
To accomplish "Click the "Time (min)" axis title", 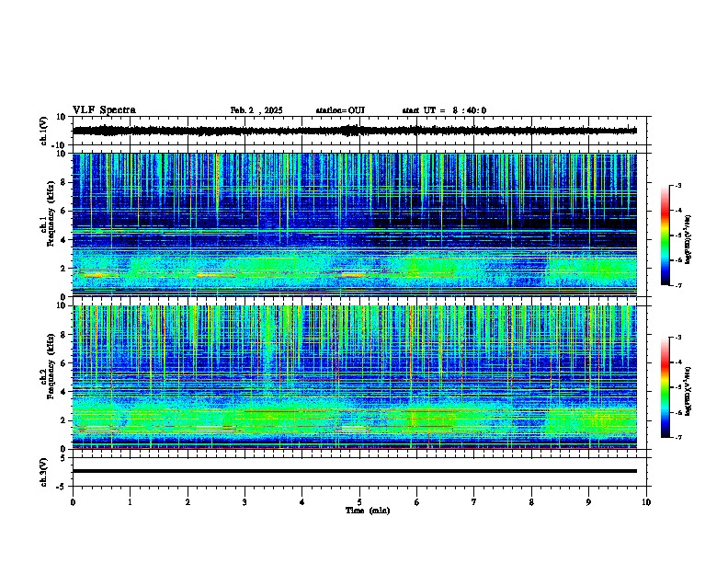I will tap(368, 511).
